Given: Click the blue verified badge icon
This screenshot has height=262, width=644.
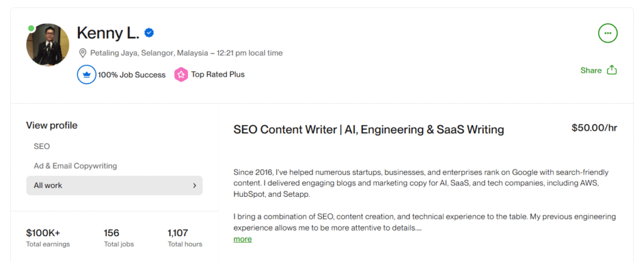Looking at the screenshot, I should coord(150,33).
